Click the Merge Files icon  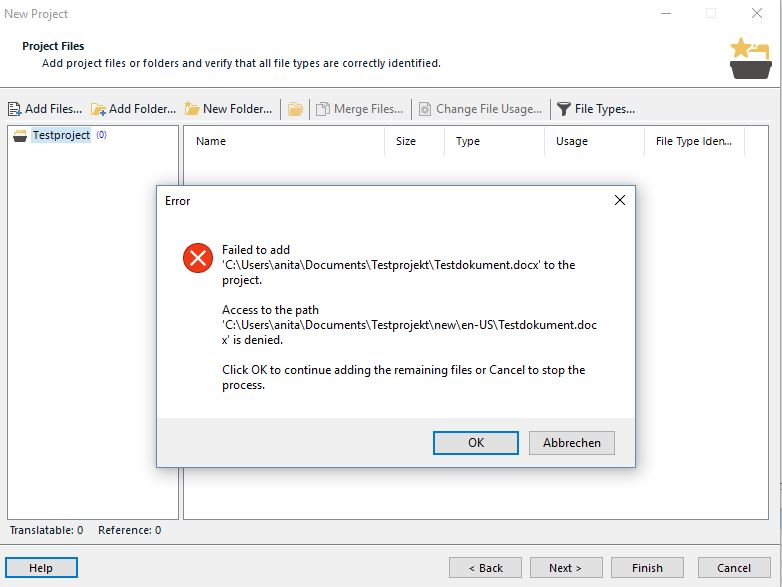point(323,109)
